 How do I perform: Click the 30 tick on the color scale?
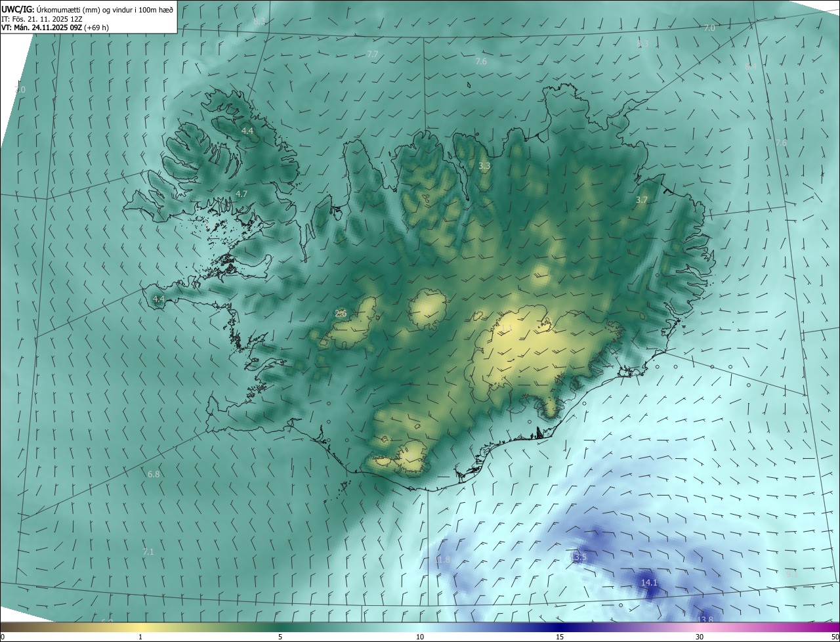click(x=700, y=637)
